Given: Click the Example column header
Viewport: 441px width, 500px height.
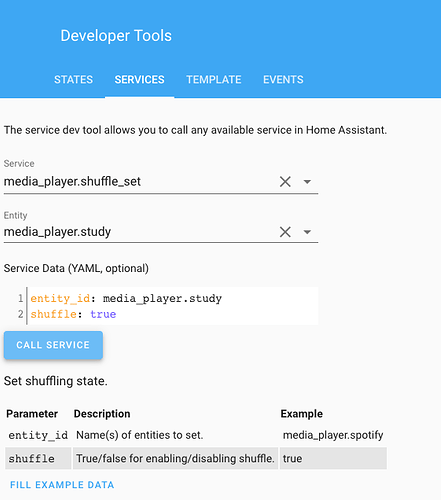Looking at the screenshot, I should pyautogui.click(x=302, y=414).
